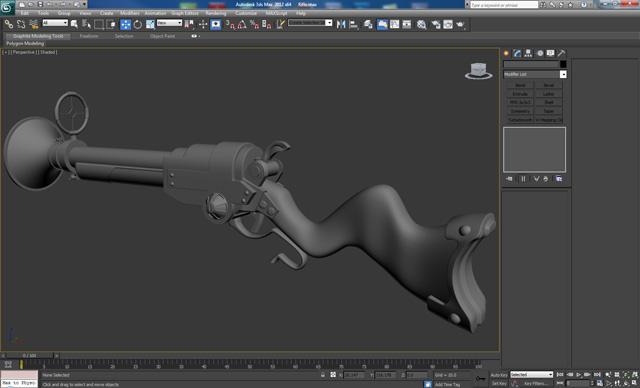Toggle Percent Snap
This screenshot has width=640, height=388.
[x=254, y=24]
